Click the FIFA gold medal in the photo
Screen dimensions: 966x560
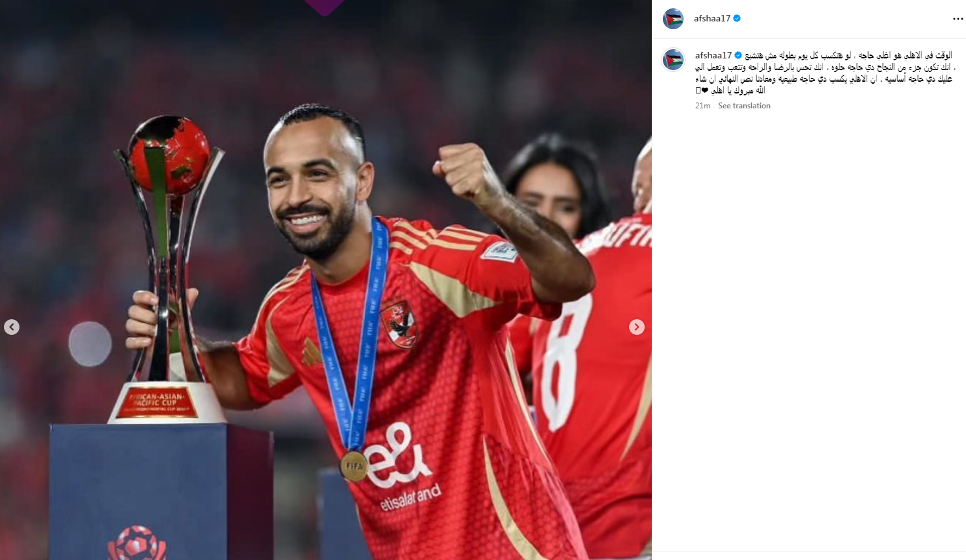pyautogui.click(x=354, y=466)
